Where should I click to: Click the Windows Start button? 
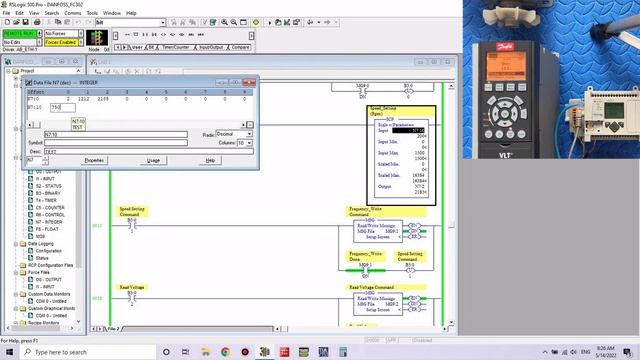(x=9, y=352)
